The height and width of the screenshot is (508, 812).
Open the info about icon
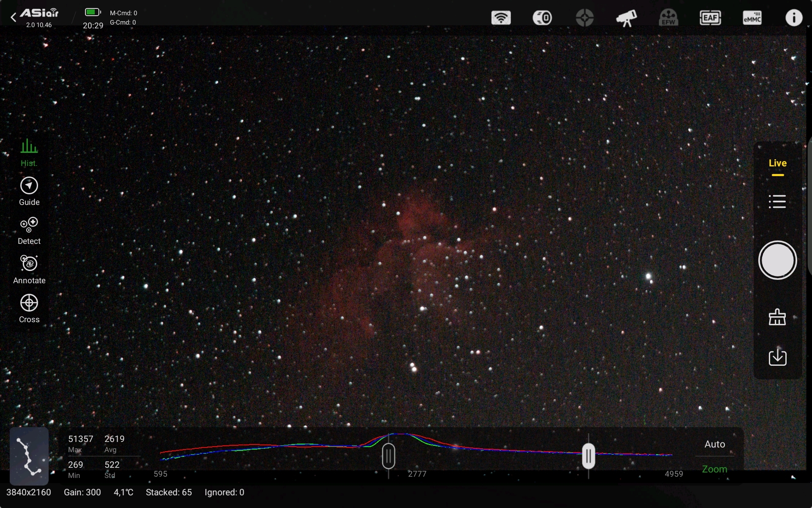[x=793, y=18]
